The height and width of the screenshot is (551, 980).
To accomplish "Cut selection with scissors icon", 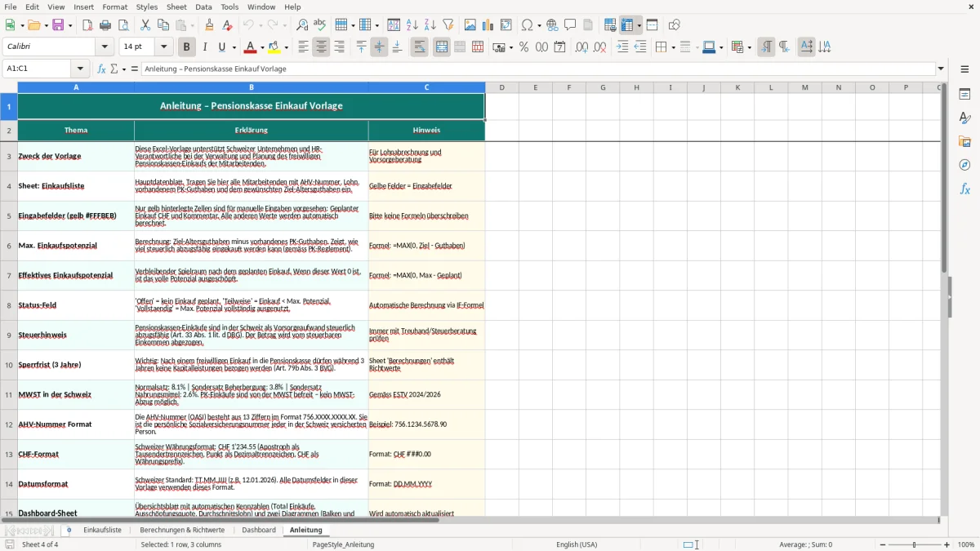I will (145, 25).
